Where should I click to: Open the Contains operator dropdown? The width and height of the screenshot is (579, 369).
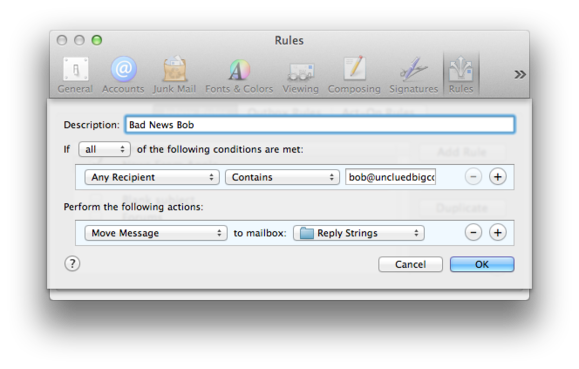click(282, 177)
